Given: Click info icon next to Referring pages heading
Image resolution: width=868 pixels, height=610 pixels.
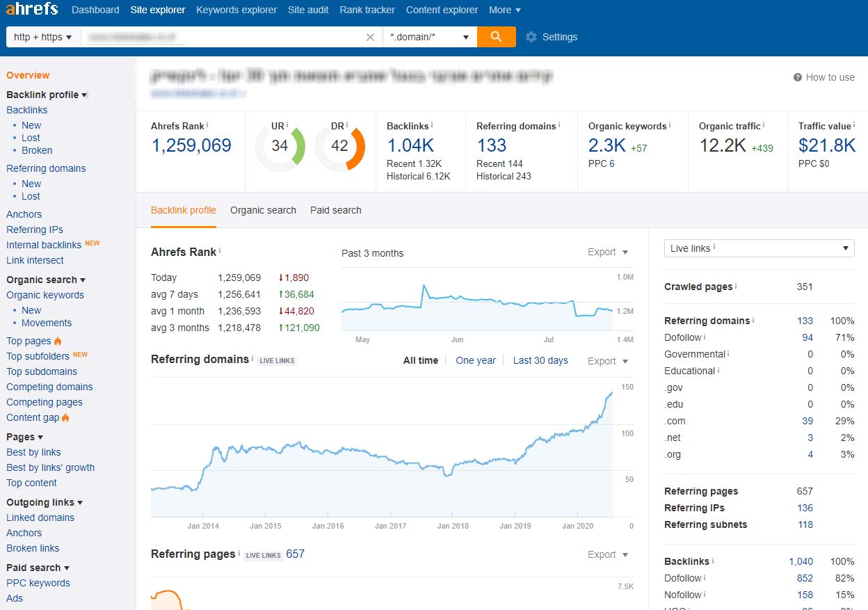Looking at the screenshot, I should [x=239, y=554].
